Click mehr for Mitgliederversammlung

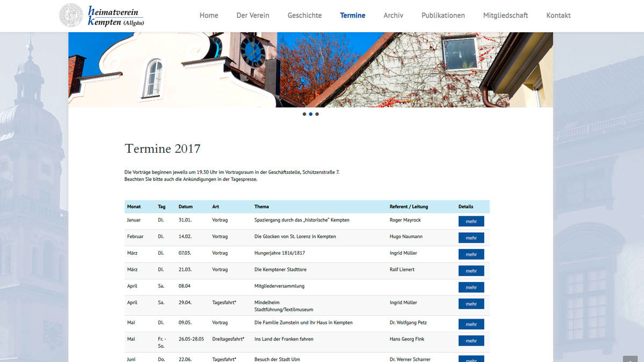tap(471, 287)
